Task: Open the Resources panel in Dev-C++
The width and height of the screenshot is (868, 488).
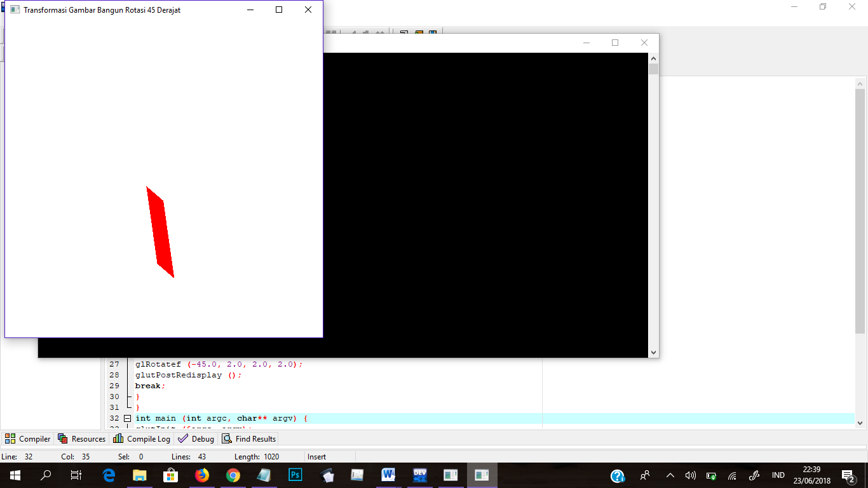Action: click(x=82, y=438)
